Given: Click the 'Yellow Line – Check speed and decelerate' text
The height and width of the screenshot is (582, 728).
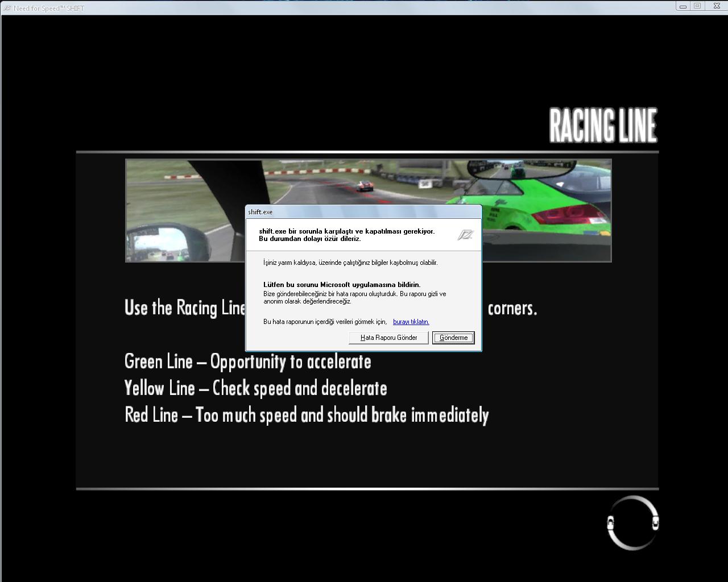Looking at the screenshot, I should (256, 388).
